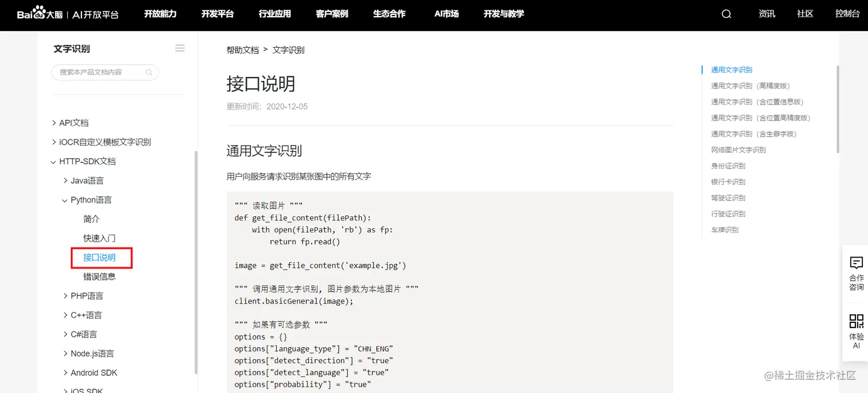Open the 开发与教学 menu
Image resolution: width=868 pixels, height=393 pixels.
tap(504, 14)
